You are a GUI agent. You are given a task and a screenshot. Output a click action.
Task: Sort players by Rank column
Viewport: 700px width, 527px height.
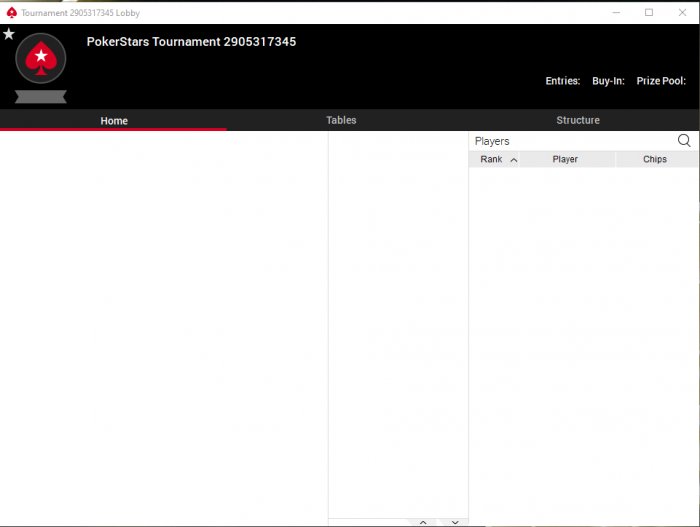494,159
